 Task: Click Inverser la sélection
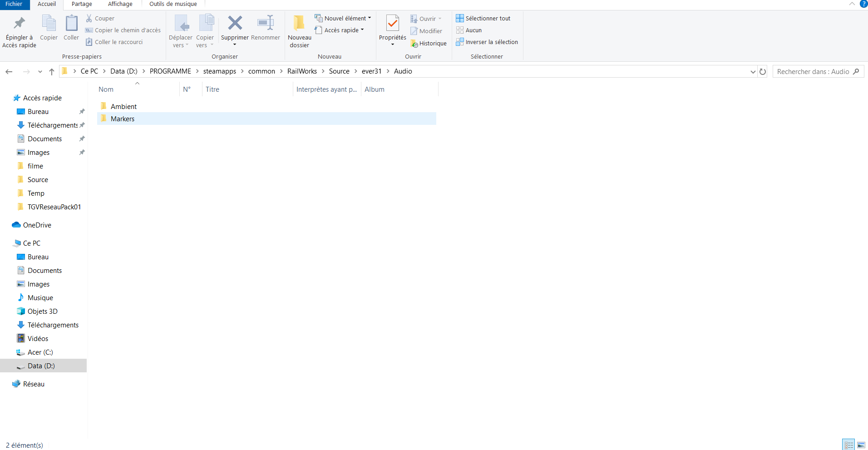[487, 42]
